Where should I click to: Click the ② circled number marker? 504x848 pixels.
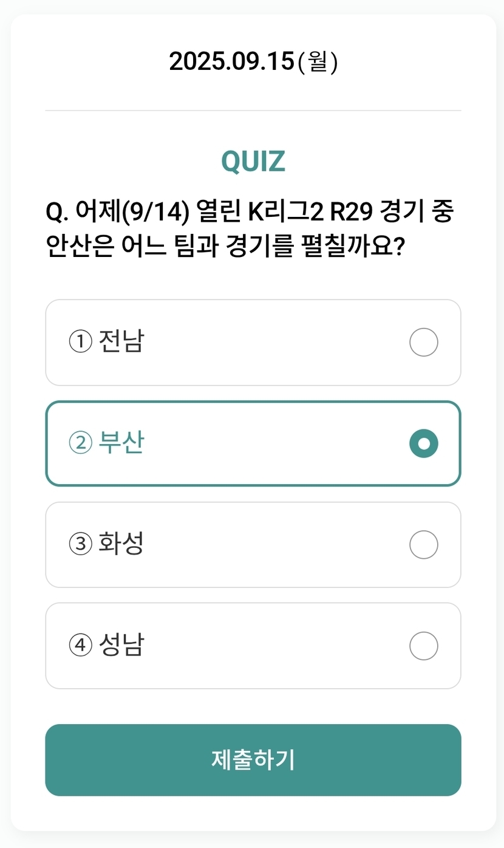click(x=80, y=443)
